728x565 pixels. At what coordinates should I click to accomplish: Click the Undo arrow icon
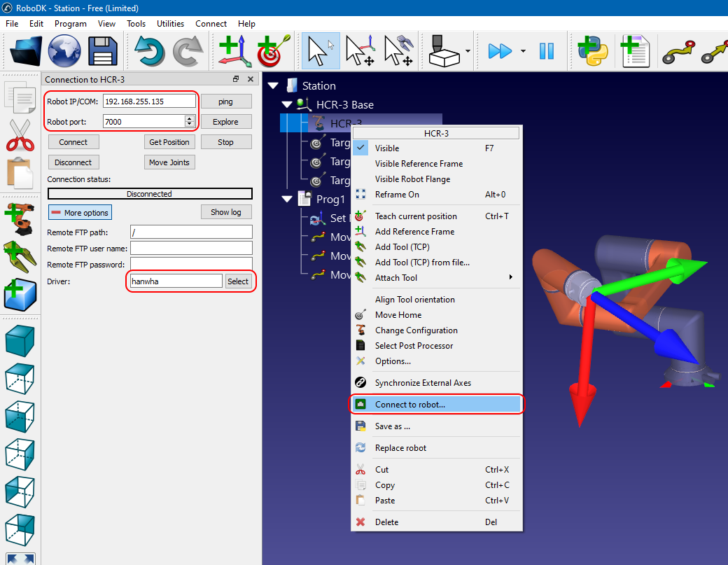(148, 51)
